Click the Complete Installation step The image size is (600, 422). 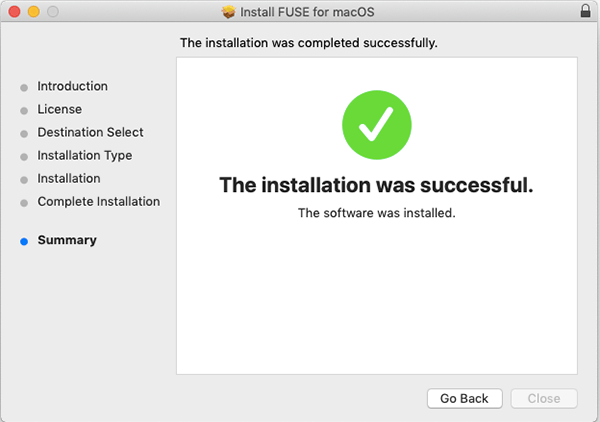click(x=98, y=201)
